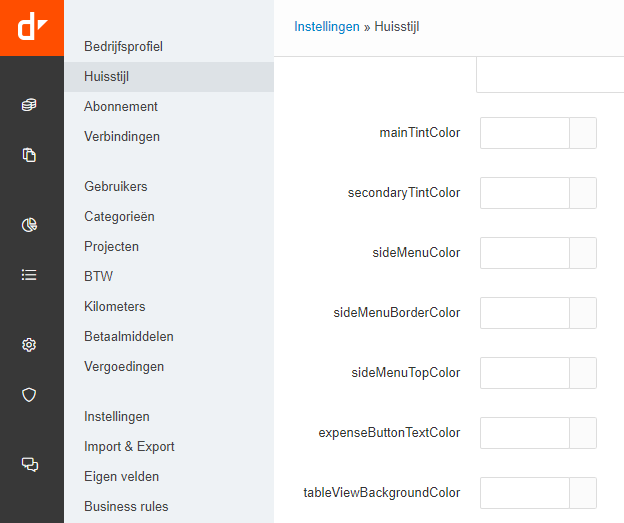The width and height of the screenshot is (624, 523).
Task: Click the sideMenuBorderColor input field
Action: coord(525,313)
